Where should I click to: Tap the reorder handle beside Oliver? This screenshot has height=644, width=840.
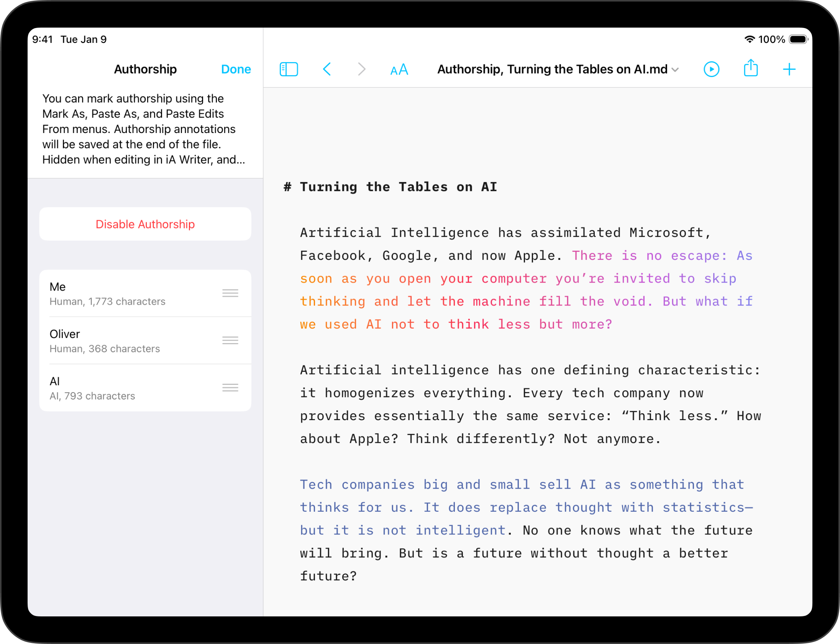tap(230, 340)
